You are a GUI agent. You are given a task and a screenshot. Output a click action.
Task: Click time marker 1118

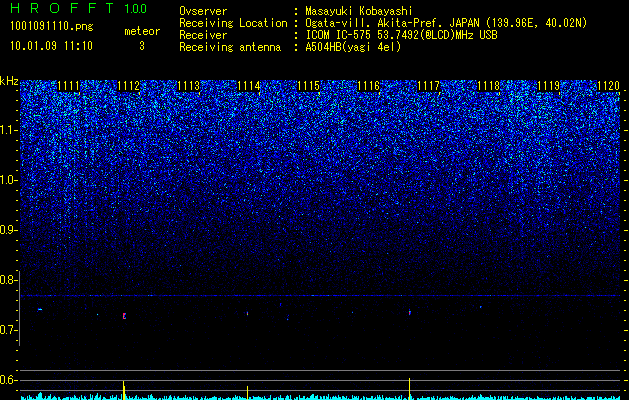pos(489,86)
